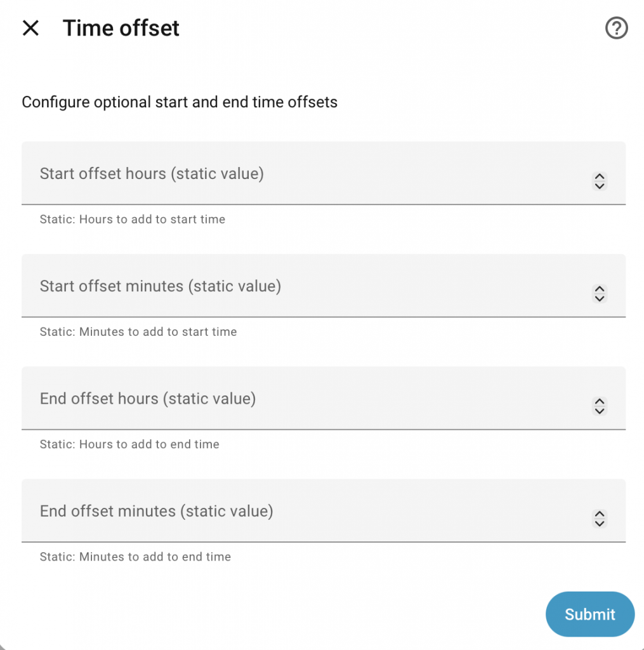Open the help icon in dialog header

click(x=616, y=28)
